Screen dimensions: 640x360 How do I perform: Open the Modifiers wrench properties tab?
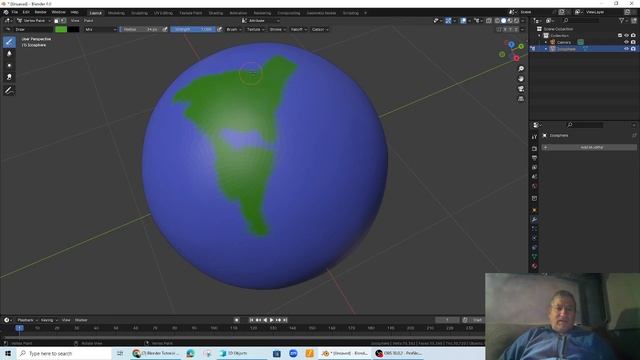tap(534, 220)
